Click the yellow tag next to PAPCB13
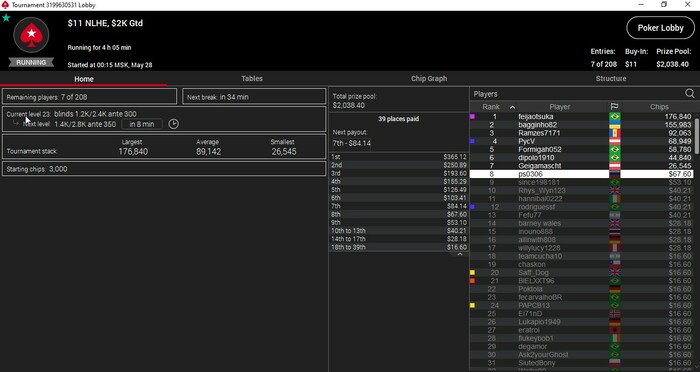The height and width of the screenshot is (372, 700). pyautogui.click(x=472, y=305)
